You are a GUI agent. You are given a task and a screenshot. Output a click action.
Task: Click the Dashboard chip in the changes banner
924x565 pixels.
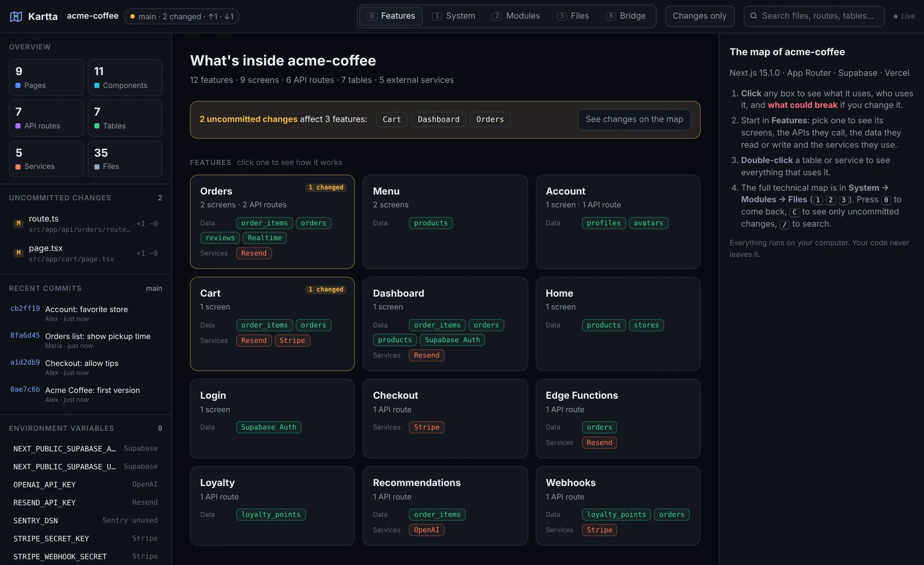[x=438, y=119]
